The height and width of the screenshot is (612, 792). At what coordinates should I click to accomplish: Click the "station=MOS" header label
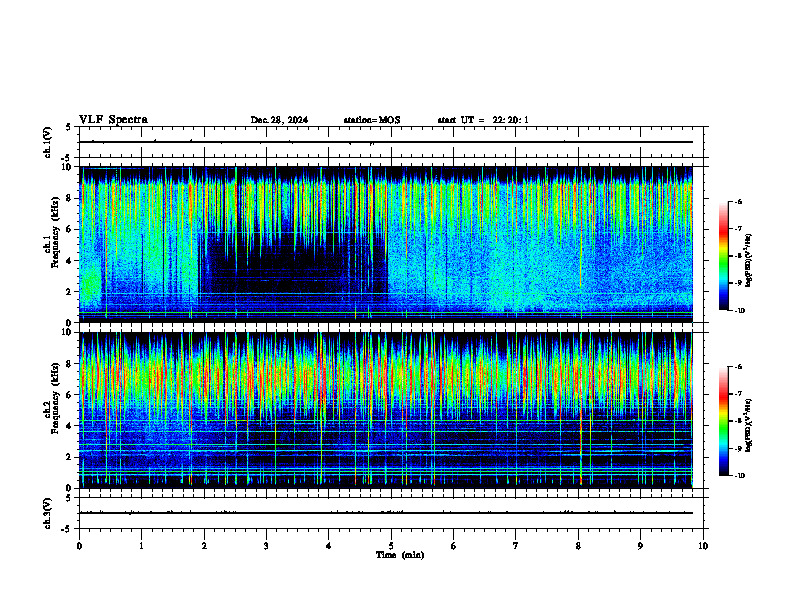(372, 120)
